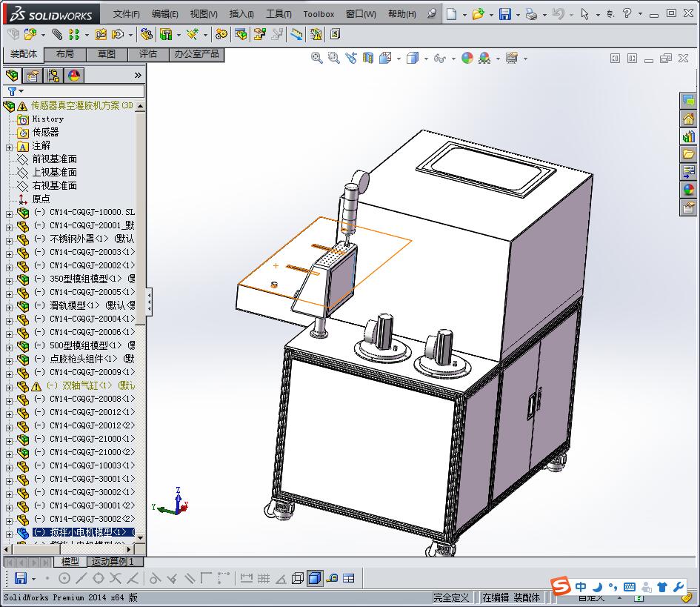Expand the 350型模组模型<1> tree node

tap(9, 280)
